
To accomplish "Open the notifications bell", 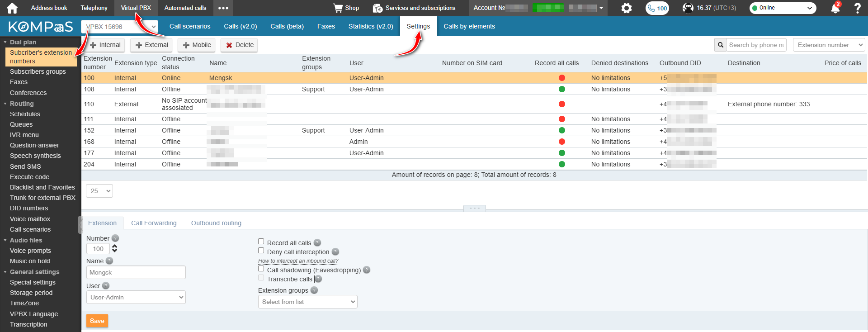I will pos(835,8).
